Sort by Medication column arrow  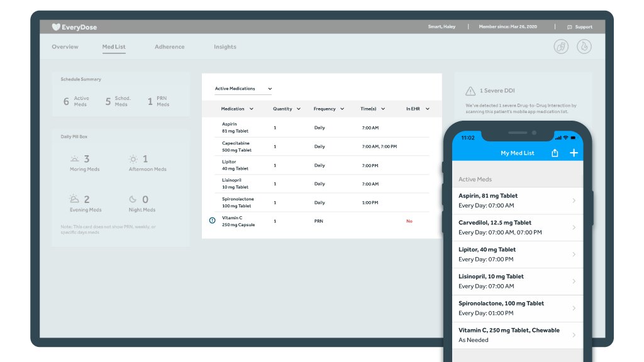(252, 109)
